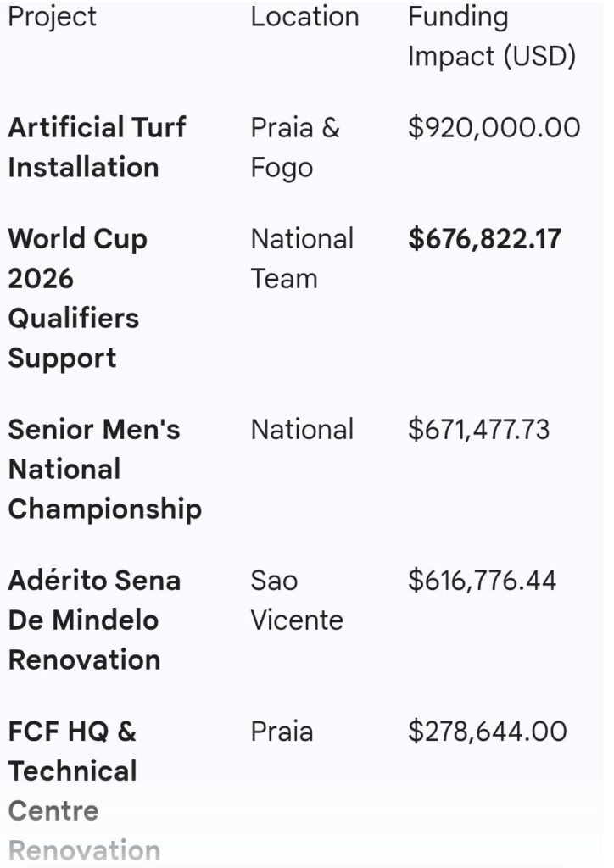
Task: Click the Praia & Fogo location cell
Action: coord(294,147)
